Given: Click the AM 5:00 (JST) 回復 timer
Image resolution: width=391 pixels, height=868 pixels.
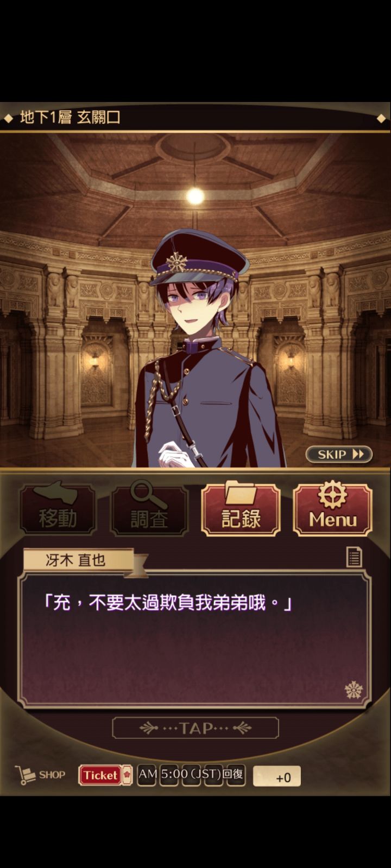Looking at the screenshot, I should click(x=191, y=775).
